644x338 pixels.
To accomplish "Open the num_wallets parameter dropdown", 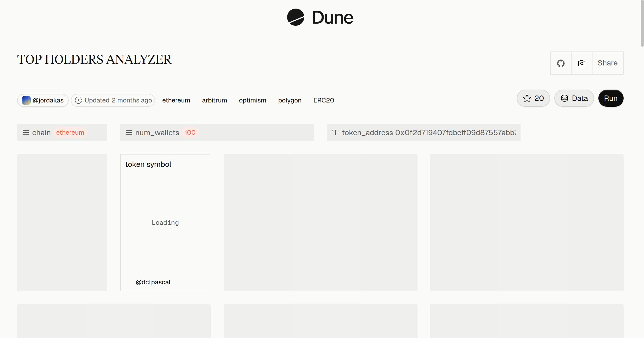I will (x=217, y=133).
